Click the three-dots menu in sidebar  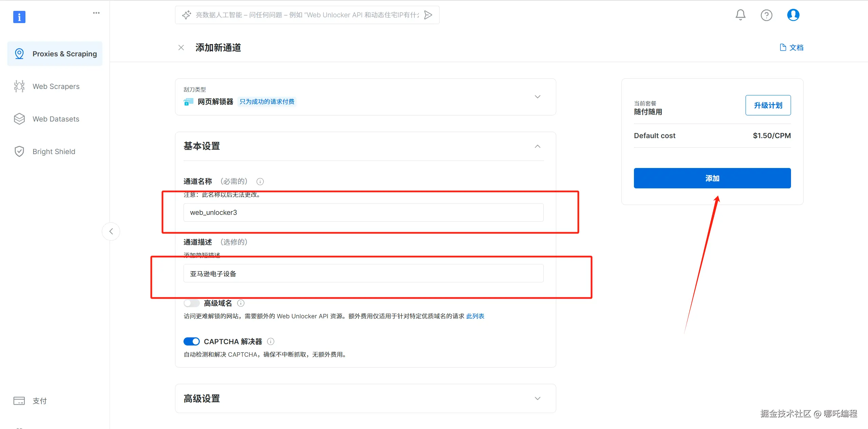[x=96, y=13]
